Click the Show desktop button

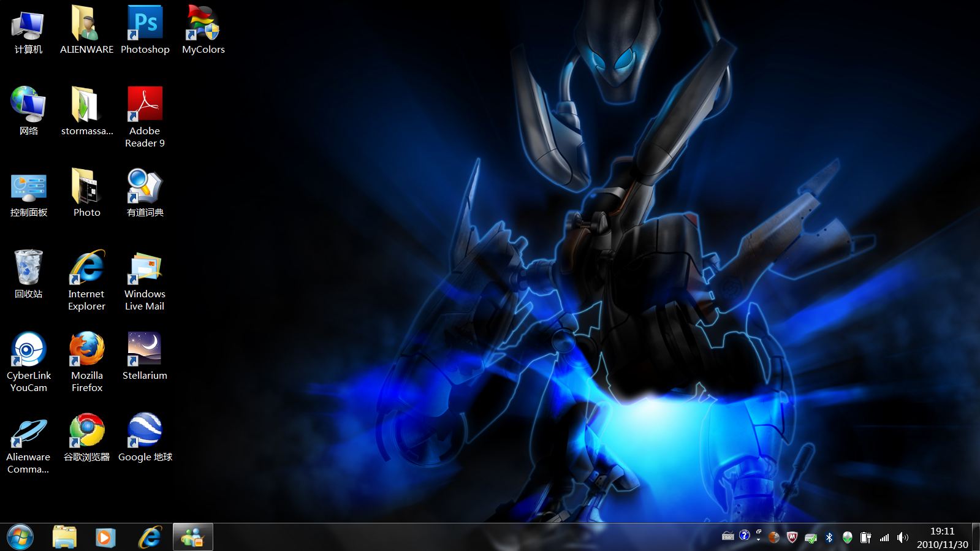976,538
